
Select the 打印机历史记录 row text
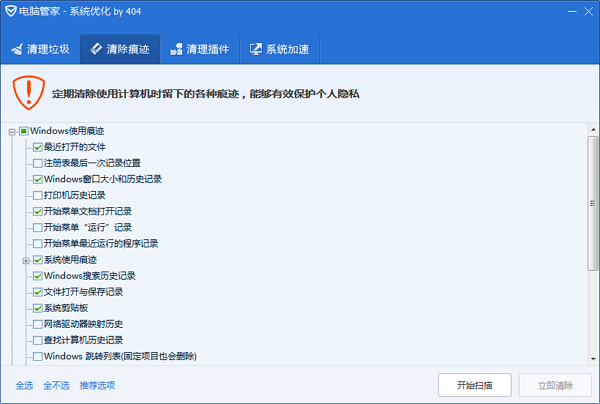75,195
